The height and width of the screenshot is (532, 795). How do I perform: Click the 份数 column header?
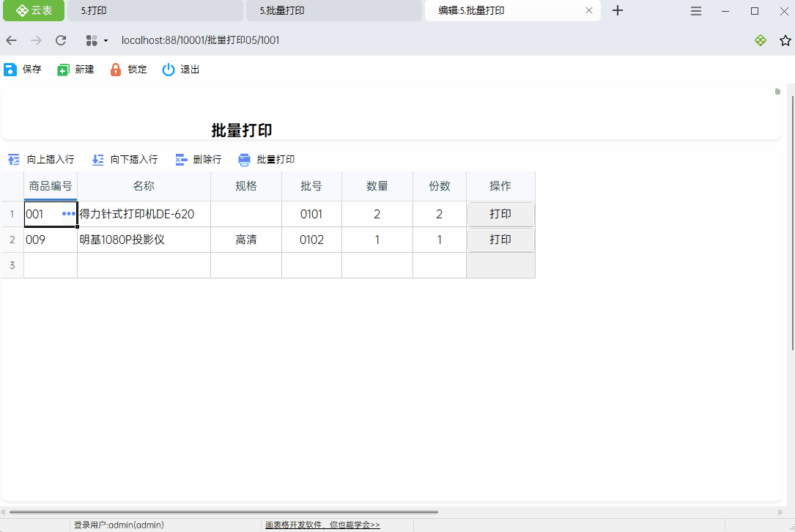pos(440,186)
